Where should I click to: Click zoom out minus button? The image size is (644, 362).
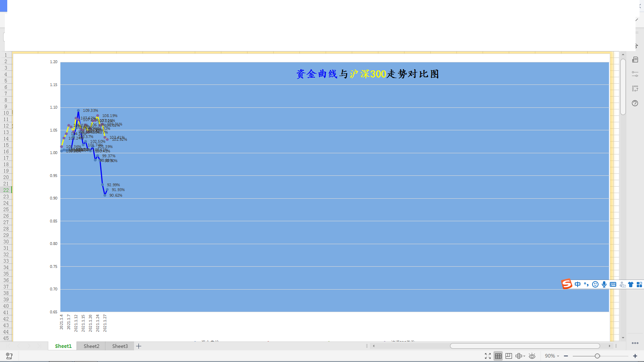pyautogui.click(x=565, y=356)
